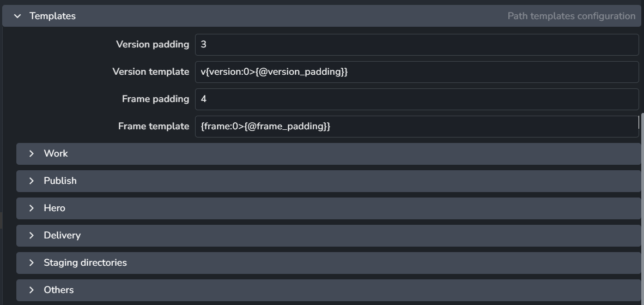644x305 pixels.
Task: Click the vertical scrollbar on right edge
Action: [x=642, y=207]
